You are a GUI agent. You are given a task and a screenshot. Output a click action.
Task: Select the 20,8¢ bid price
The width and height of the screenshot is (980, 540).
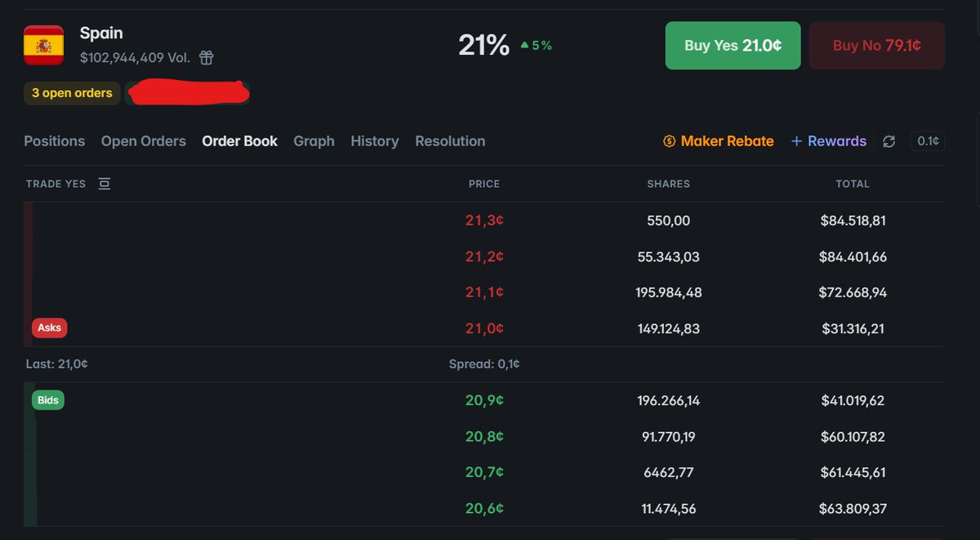click(x=484, y=436)
